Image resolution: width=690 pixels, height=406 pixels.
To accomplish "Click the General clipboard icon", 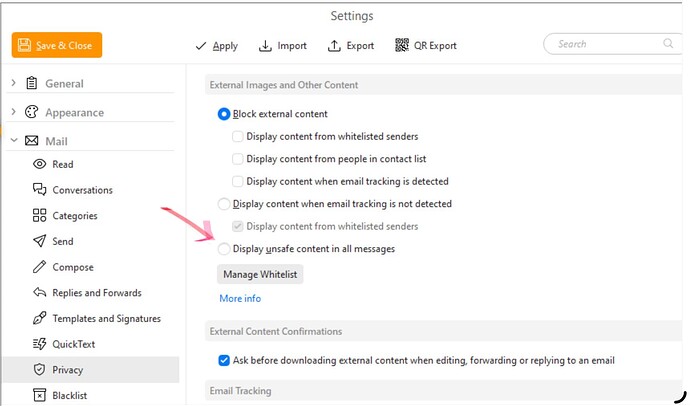I will 32,83.
